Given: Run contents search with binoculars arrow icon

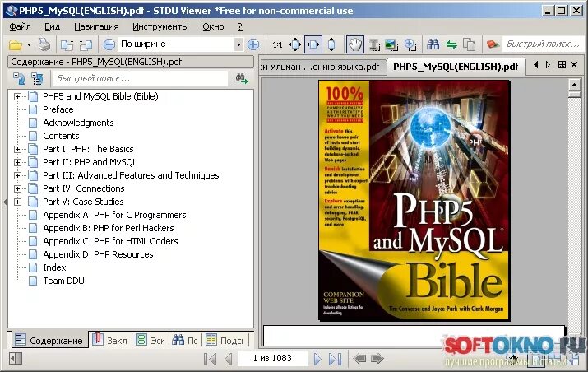Looking at the screenshot, I should 242,78.
